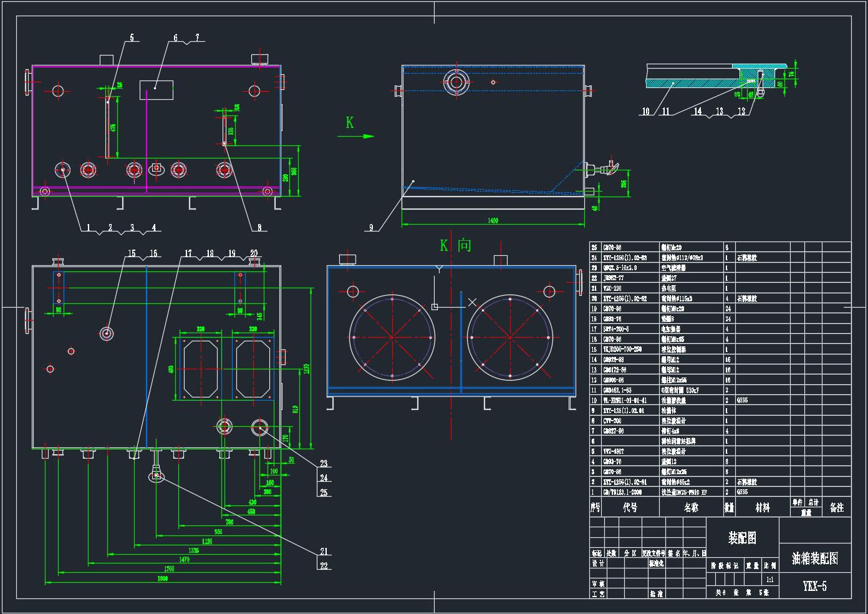The image size is (868, 614).
Task: Select the left circular cover in K view
Action: click(392, 338)
